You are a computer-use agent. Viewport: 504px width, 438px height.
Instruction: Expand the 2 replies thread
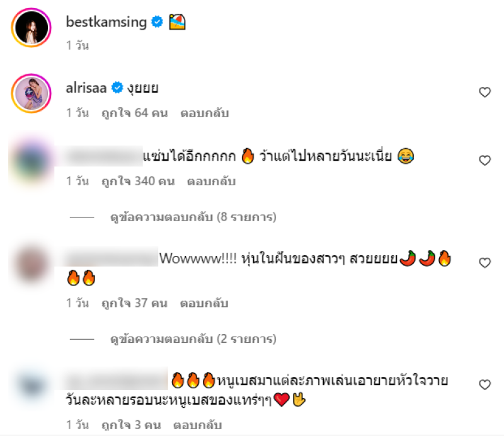click(x=193, y=339)
